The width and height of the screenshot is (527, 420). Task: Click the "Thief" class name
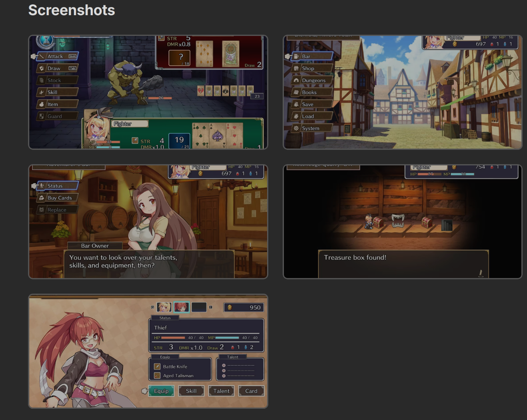coord(160,328)
